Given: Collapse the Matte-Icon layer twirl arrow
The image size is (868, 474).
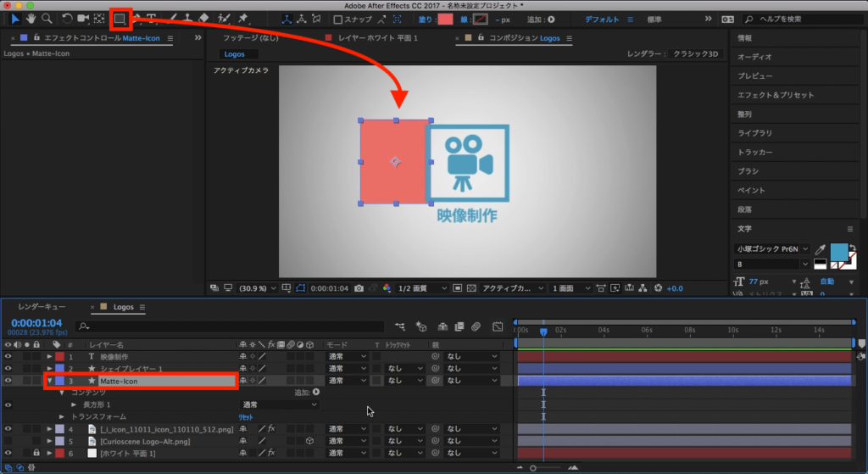Looking at the screenshot, I should point(50,382).
